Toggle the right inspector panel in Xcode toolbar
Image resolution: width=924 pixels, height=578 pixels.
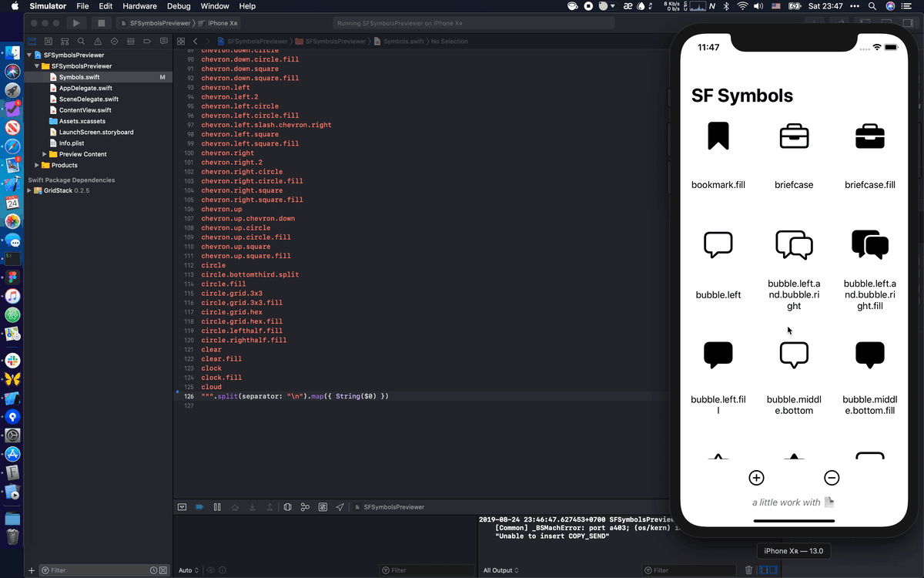(x=909, y=23)
